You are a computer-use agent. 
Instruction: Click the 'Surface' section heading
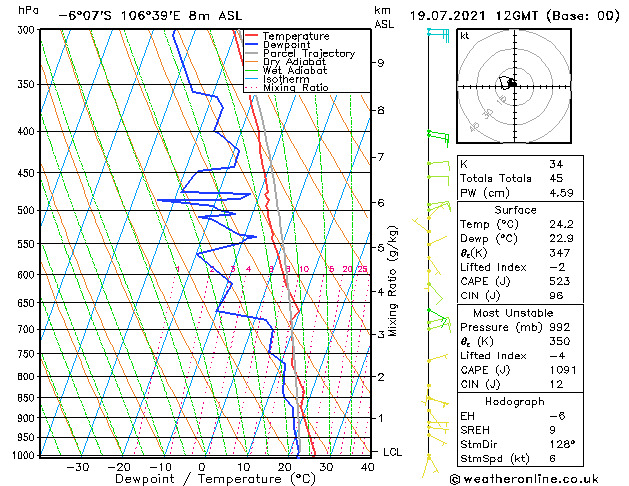(515, 210)
